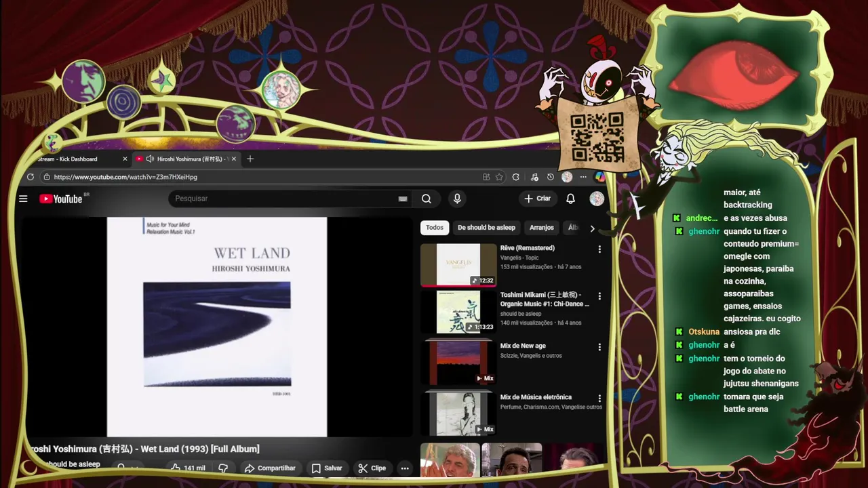Mute tab via speaker icon on YouTube tab
The width and height of the screenshot is (868, 488).
click(149, 159)
